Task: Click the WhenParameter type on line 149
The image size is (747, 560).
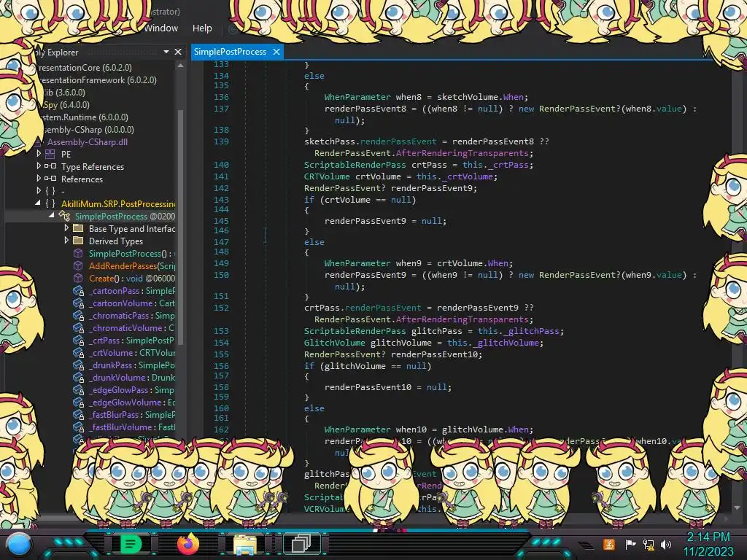Action: point(357,262)
